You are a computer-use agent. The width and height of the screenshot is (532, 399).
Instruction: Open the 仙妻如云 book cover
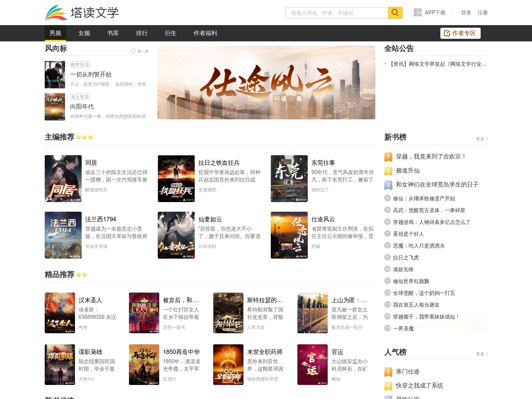176,235
